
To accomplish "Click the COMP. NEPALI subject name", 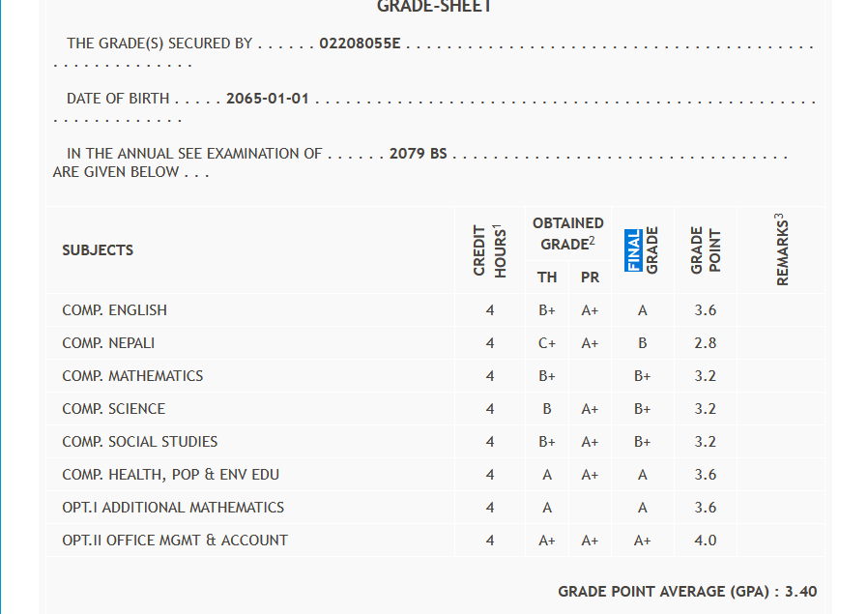I will pos(108,343).
